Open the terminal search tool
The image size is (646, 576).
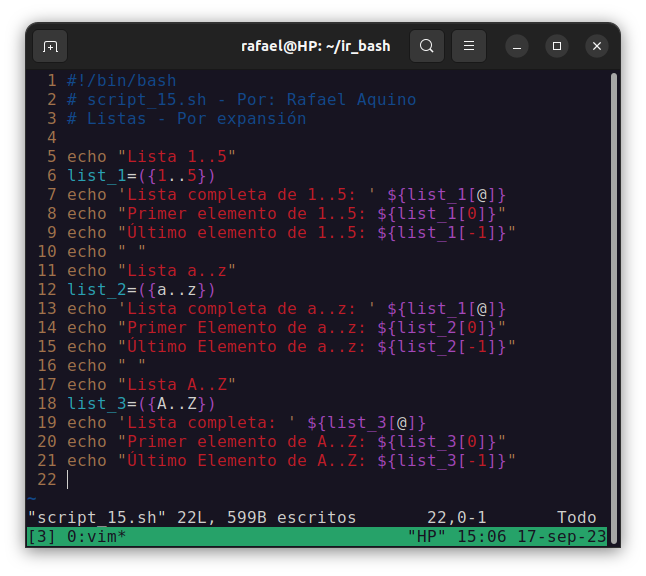point(426,46)
